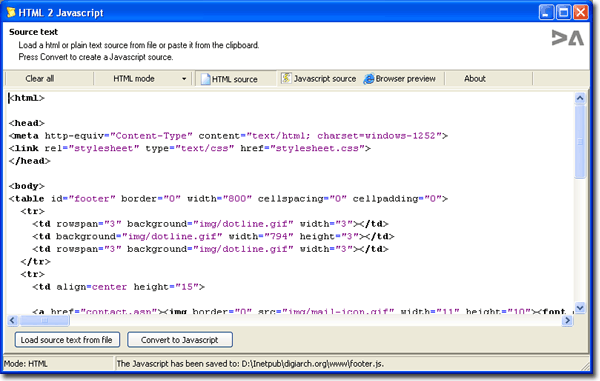Open the About section

474,78
